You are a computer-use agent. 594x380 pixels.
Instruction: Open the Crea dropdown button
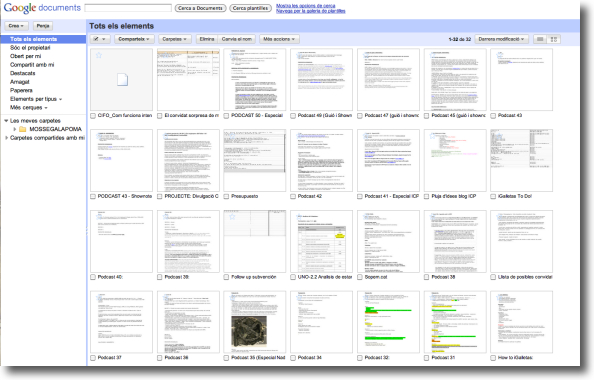click(x=16, y=26)
